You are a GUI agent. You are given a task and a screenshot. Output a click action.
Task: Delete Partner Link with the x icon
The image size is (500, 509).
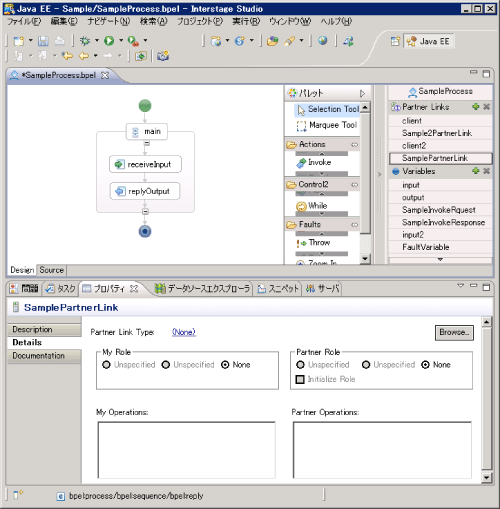(x=487, y=107)
